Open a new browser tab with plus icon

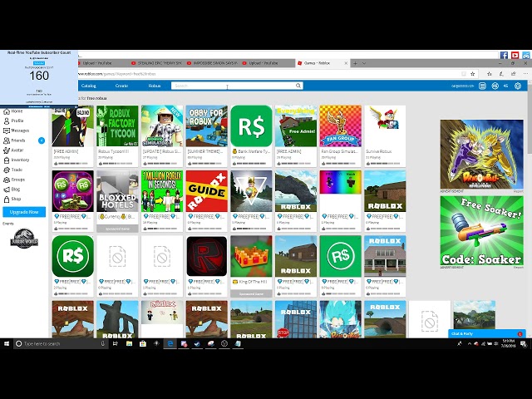[355, 63]
